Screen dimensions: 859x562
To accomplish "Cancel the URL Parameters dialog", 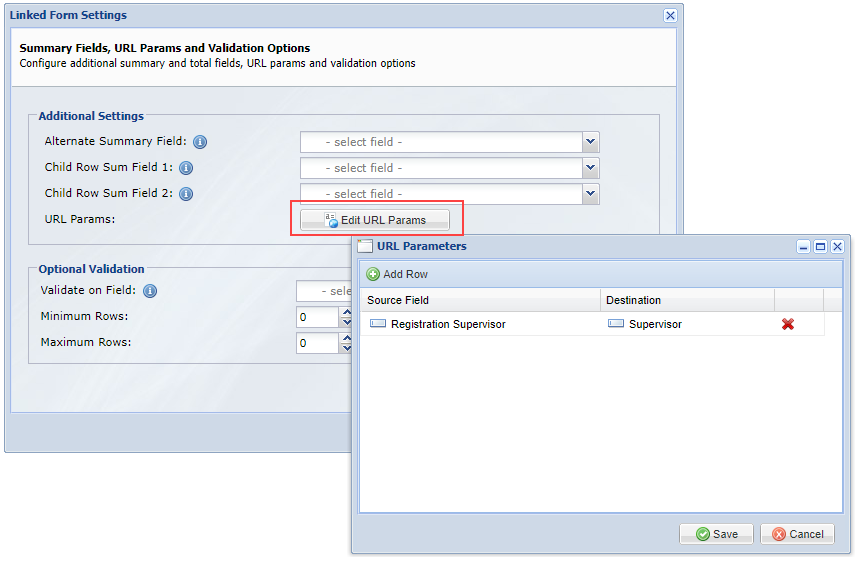I will pyautogui.click(x=798, y=534).
